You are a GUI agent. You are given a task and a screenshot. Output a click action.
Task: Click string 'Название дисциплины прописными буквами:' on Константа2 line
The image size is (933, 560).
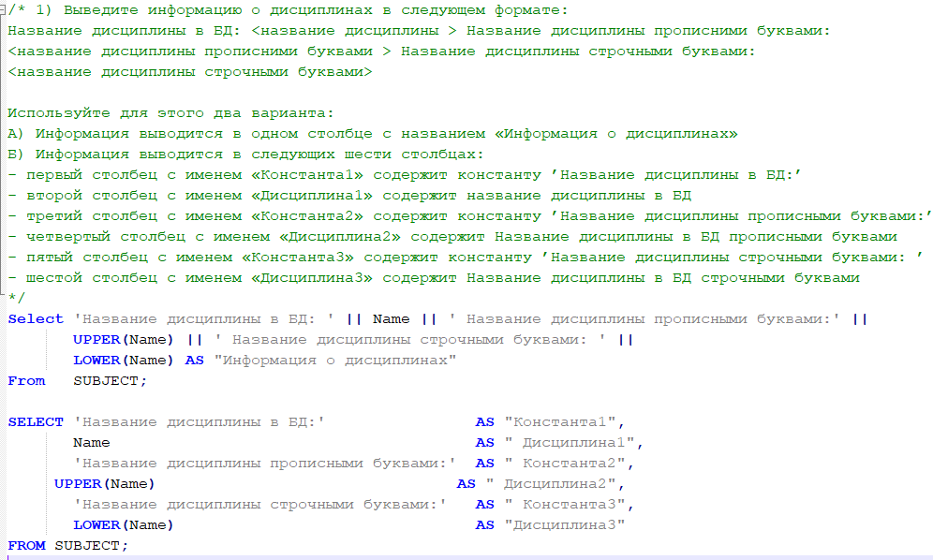[x=264, y=463]
